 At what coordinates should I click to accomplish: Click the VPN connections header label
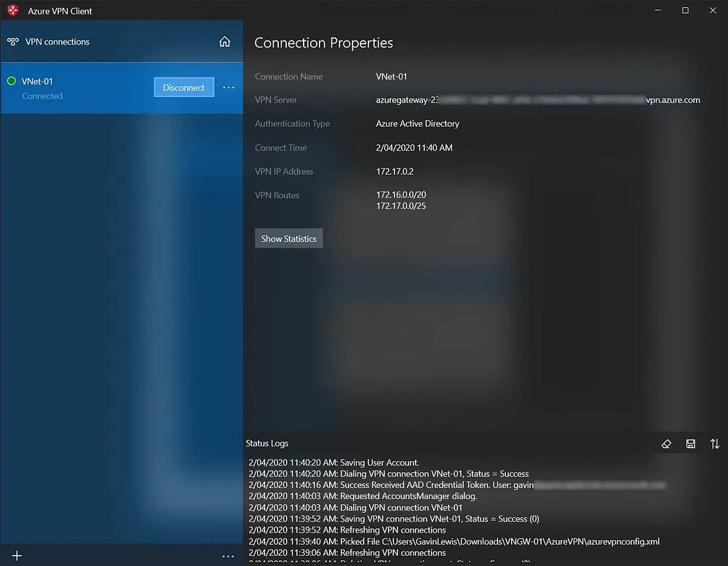(58, 42)
